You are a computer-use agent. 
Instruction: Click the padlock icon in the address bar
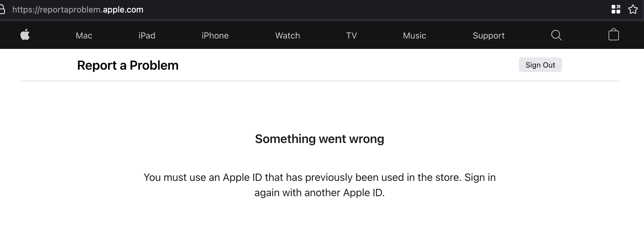[2, 9]
